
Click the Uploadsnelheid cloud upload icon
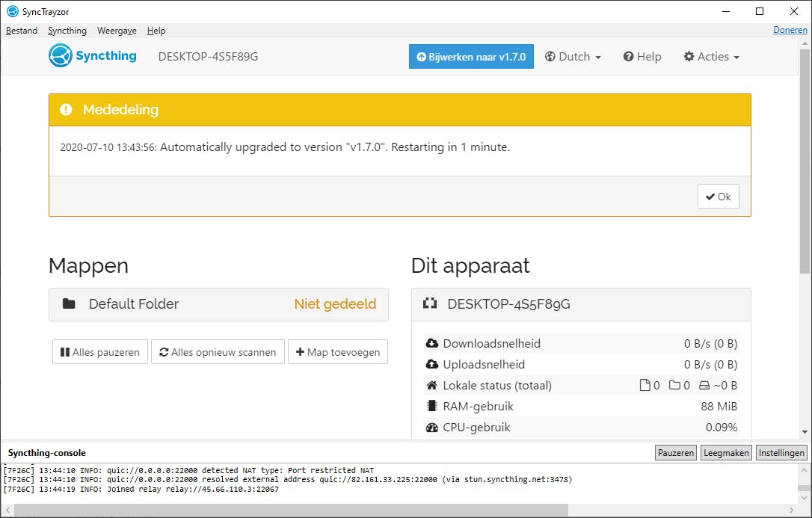tap(432, 364)
